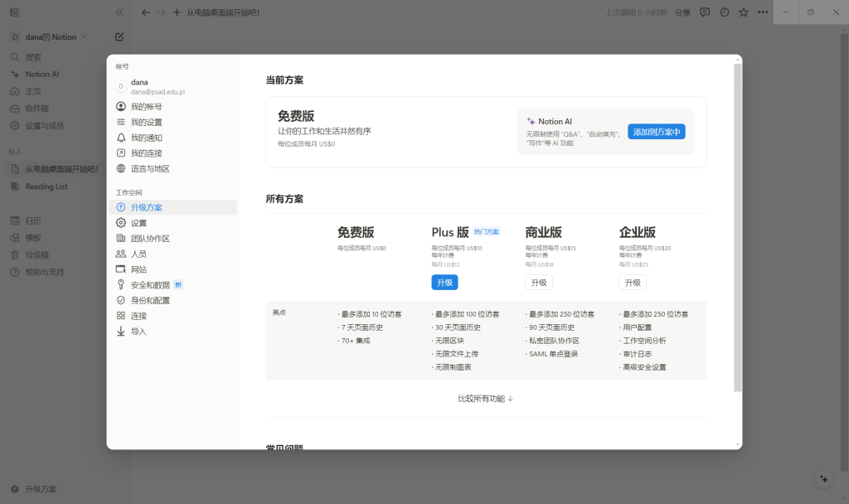849x504 pixels.
Task: Click the back navigation arrow
Action: pyautogui.click(x=146, y=12)
